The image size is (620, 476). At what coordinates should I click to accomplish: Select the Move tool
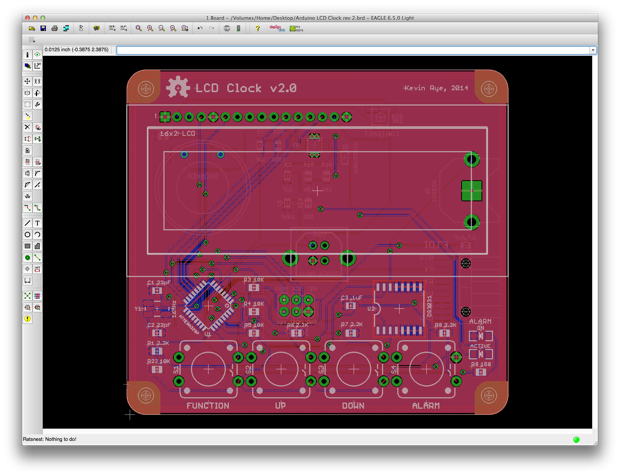27,81
